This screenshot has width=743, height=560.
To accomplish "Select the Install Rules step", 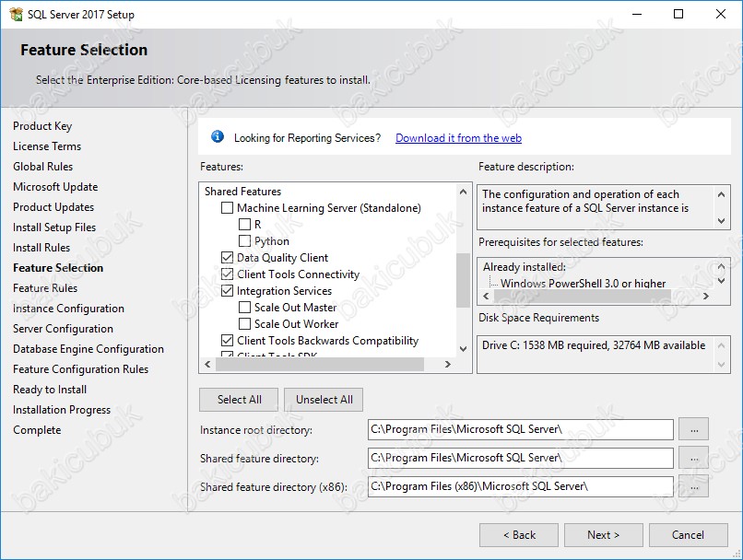I will click(41, 248).
